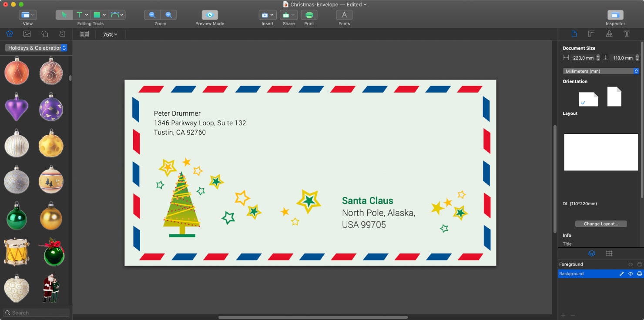Open the Fonts panel from the toolbar
Screen dimensions: 644x320
tap(344, 14)
